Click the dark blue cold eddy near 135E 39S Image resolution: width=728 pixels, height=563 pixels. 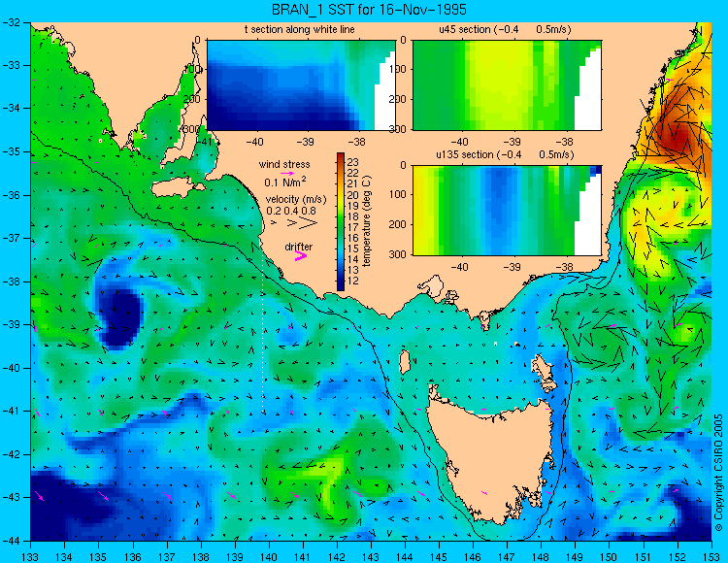120,317
